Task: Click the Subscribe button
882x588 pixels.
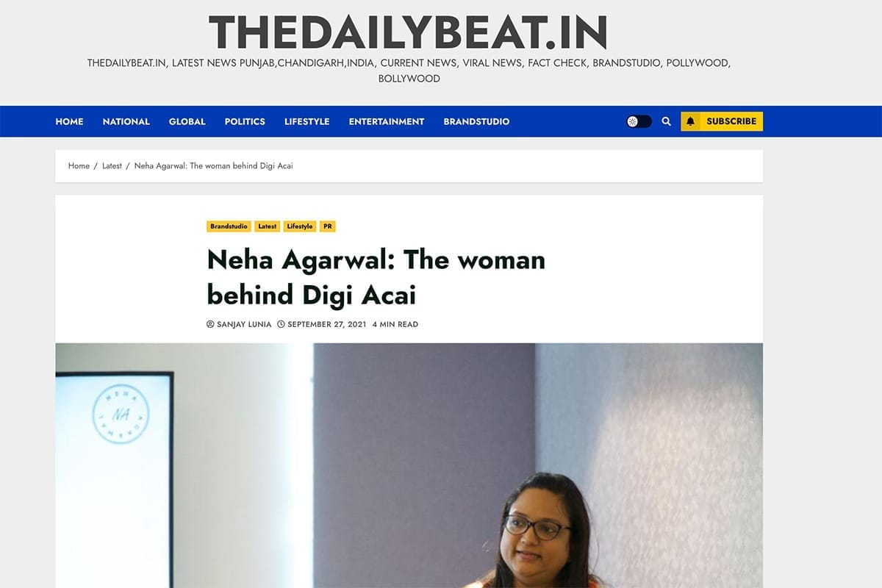Action: pos(722,121)
